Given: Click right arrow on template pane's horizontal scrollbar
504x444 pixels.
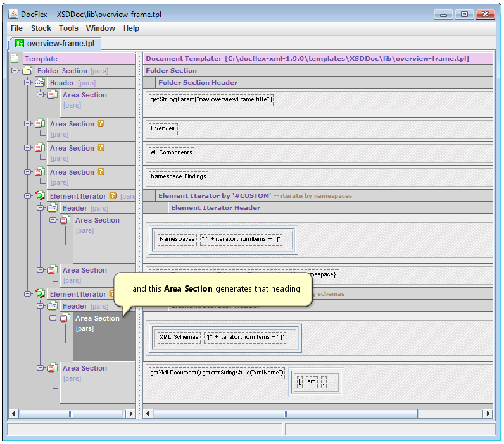Looking at the screenshot, I should tap(488, 414).
